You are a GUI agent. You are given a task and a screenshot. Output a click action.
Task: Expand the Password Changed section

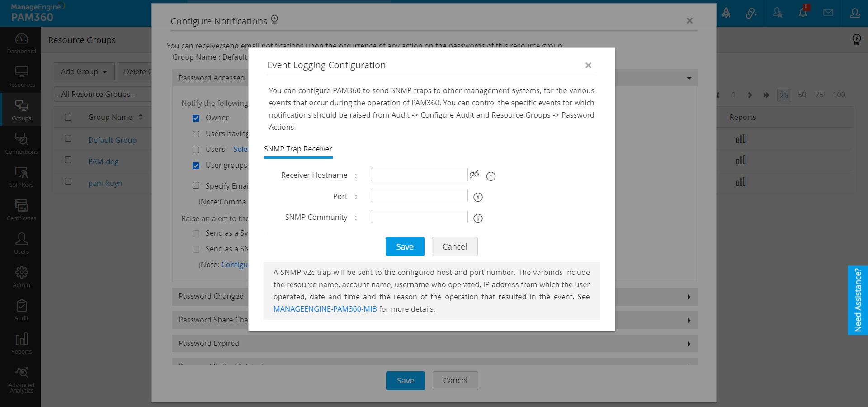coord(689,297)
